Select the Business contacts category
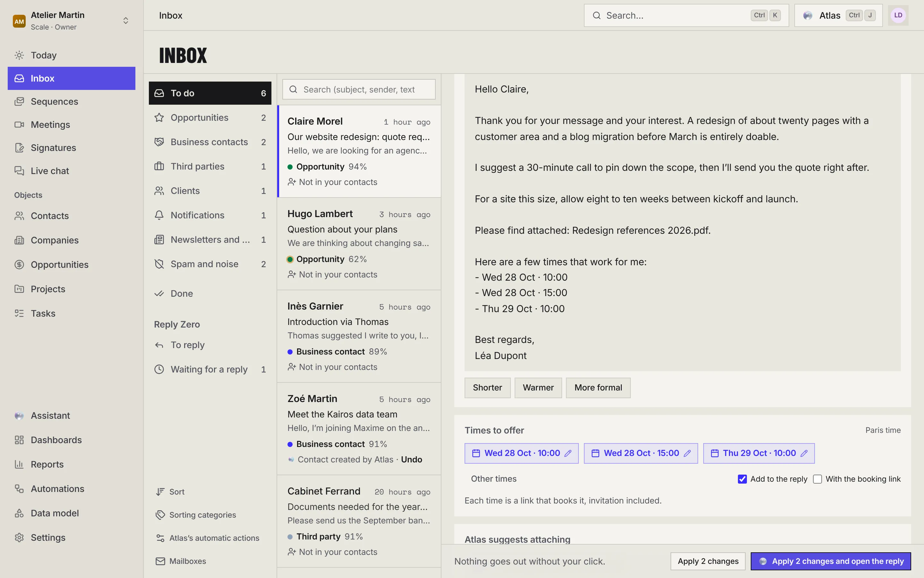This screenshot has width=924, height=578. (210, 142)
